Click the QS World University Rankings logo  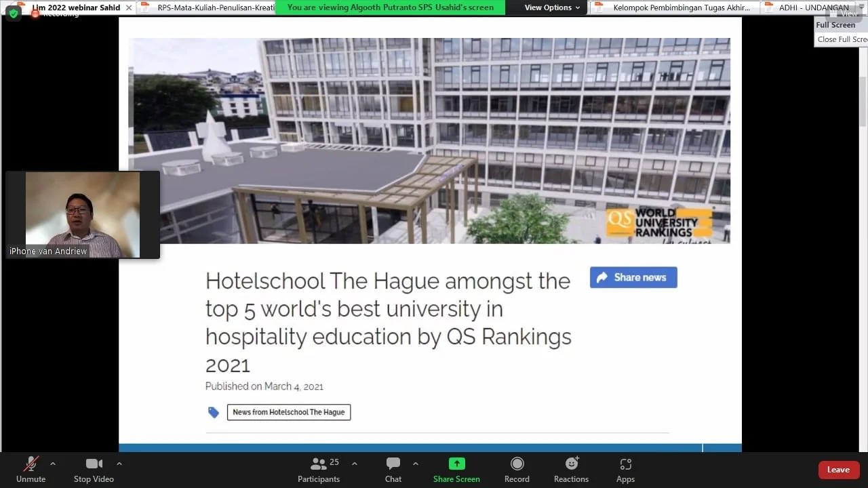(659, 223)
